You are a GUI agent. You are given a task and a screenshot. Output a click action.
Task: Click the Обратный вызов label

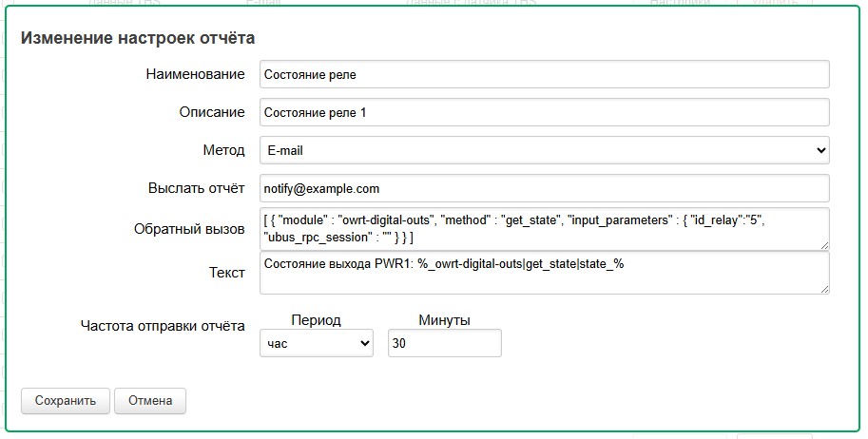[187, 229]
